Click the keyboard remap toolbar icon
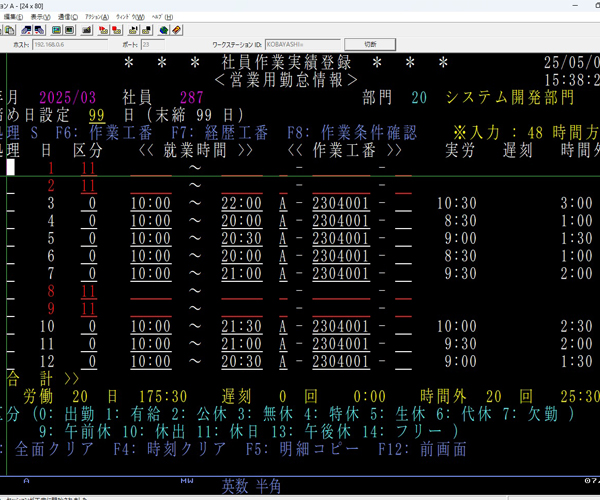This screenshot has width=600, height=500. pyautogui.click(x=87, y=30)
